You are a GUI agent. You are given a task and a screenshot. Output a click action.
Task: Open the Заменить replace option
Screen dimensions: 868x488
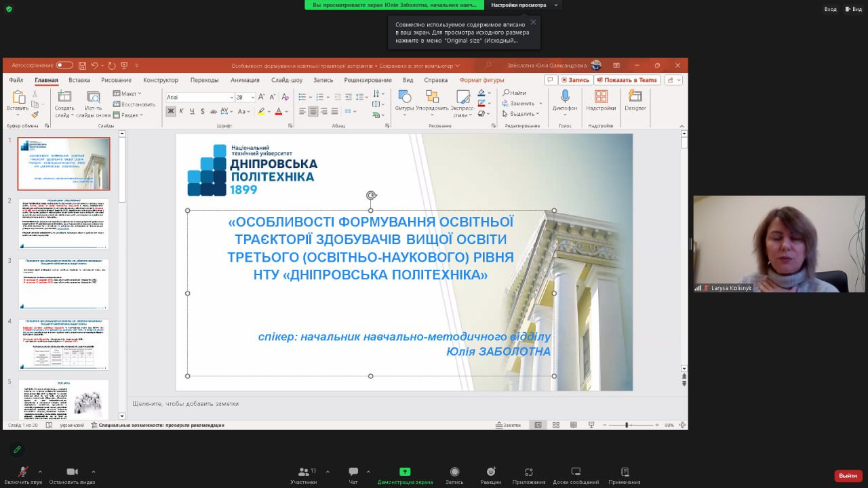519,104
